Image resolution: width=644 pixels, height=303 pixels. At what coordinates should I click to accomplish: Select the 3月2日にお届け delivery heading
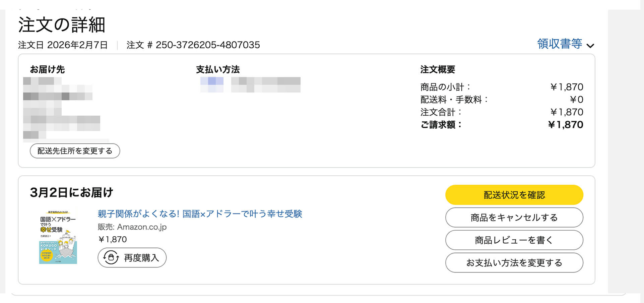(71, 192)
